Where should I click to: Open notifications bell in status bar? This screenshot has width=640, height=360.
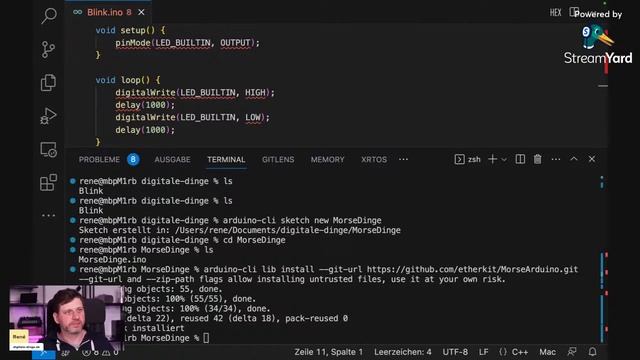(593, 351)
